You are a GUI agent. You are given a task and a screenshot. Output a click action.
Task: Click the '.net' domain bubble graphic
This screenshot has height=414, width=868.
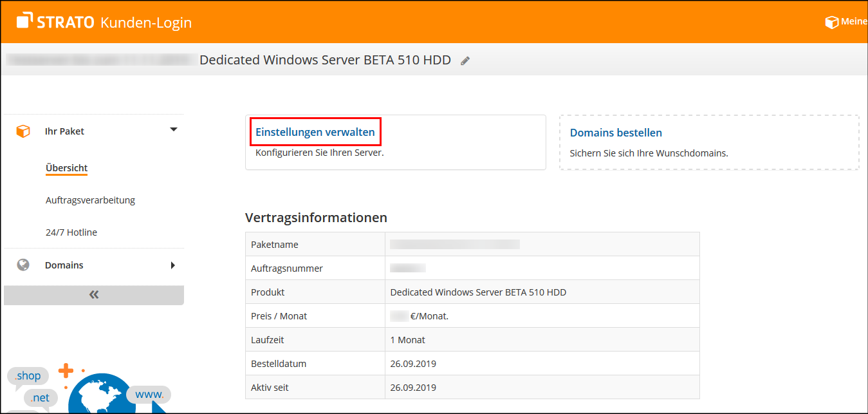[x=40, y=397]
